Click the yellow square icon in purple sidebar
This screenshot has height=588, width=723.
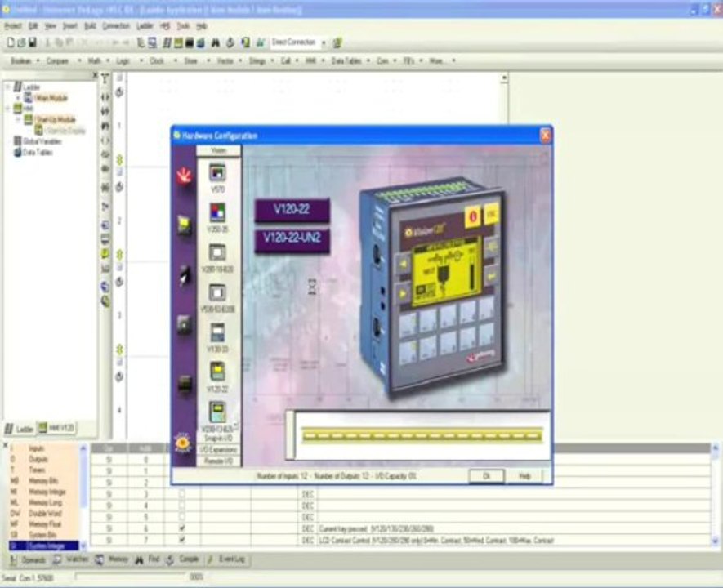coord(184,225)
